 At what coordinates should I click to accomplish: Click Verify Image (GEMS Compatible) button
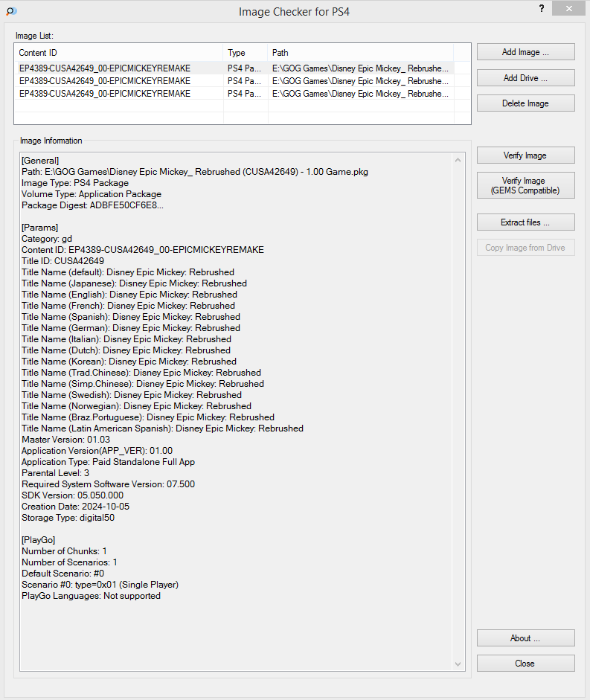tap(526, 185)
